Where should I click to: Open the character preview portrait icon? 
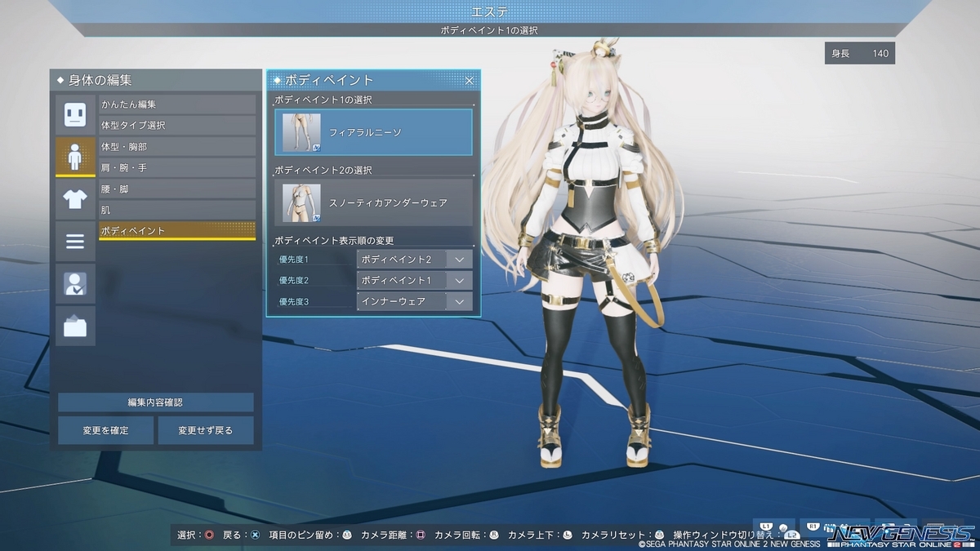[x=75, y=284]
